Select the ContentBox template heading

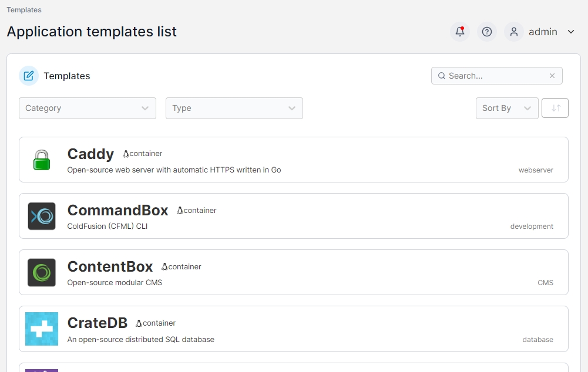[110, 266]
